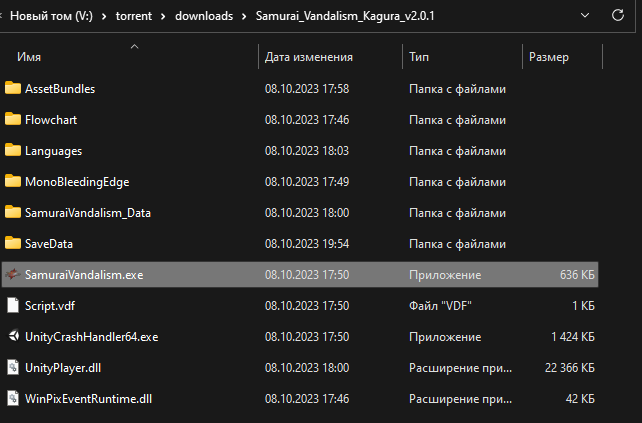Go to torrent folder in breadcrumb

tap(133, 16)
